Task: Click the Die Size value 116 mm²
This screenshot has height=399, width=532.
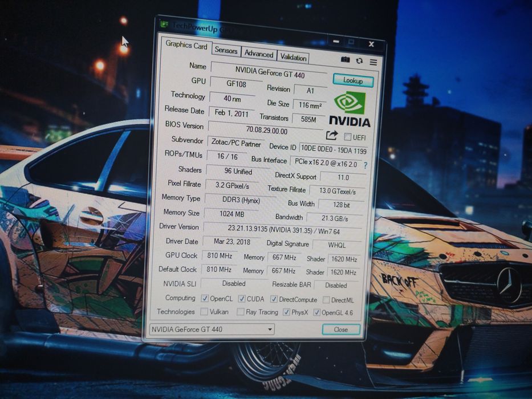Action: pos(310,105)
